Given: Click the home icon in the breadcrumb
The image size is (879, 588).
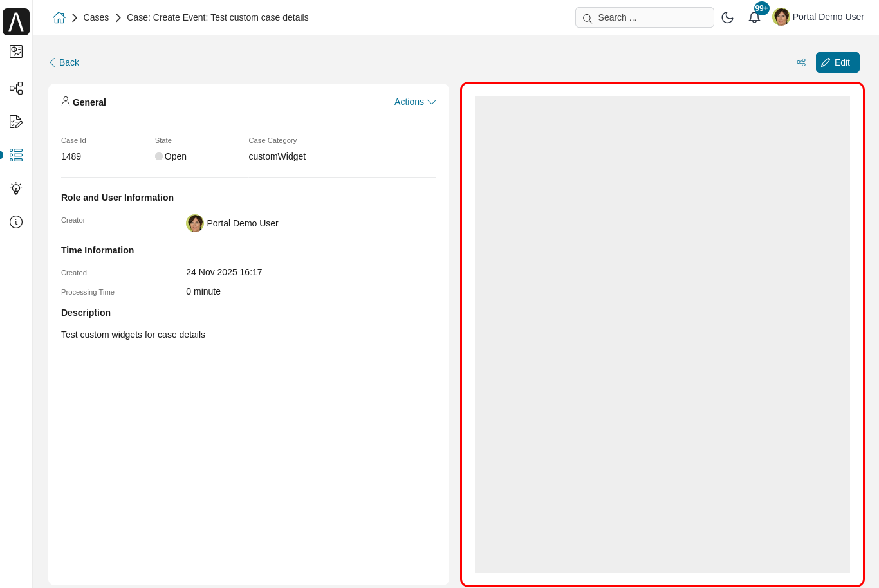Looking at the screenshot, I should pos(59,17).
